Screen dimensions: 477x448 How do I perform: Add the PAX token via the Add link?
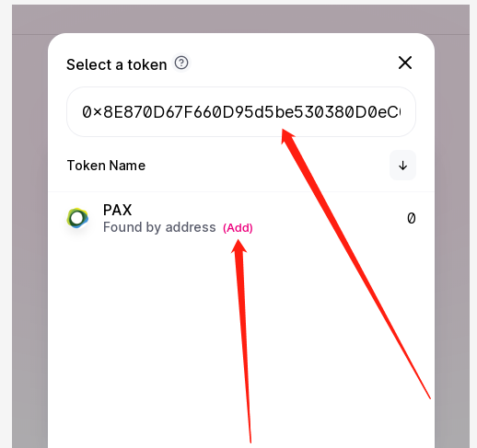(x=238, y=227)
